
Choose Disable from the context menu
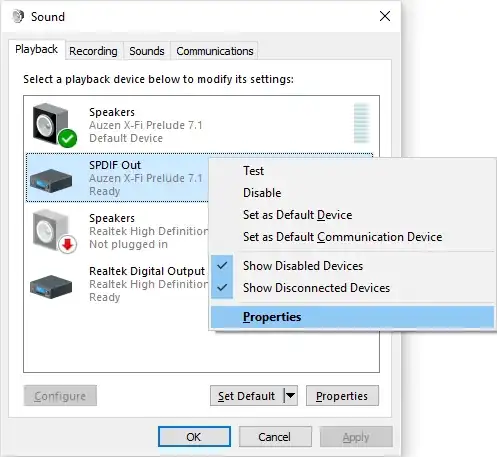coord(353,193)
